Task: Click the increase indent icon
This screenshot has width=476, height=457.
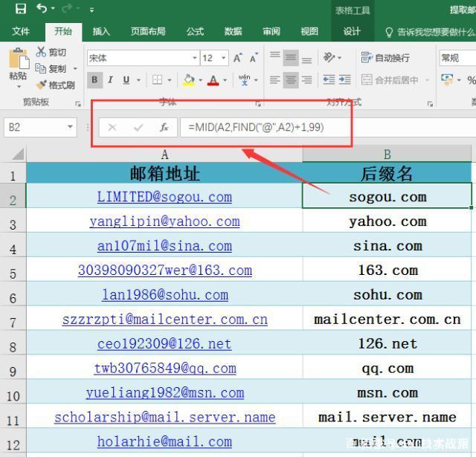Action: pos(344,80)
